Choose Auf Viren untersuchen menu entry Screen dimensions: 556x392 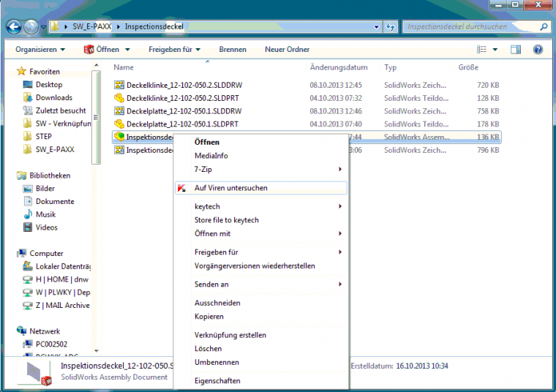261,188
